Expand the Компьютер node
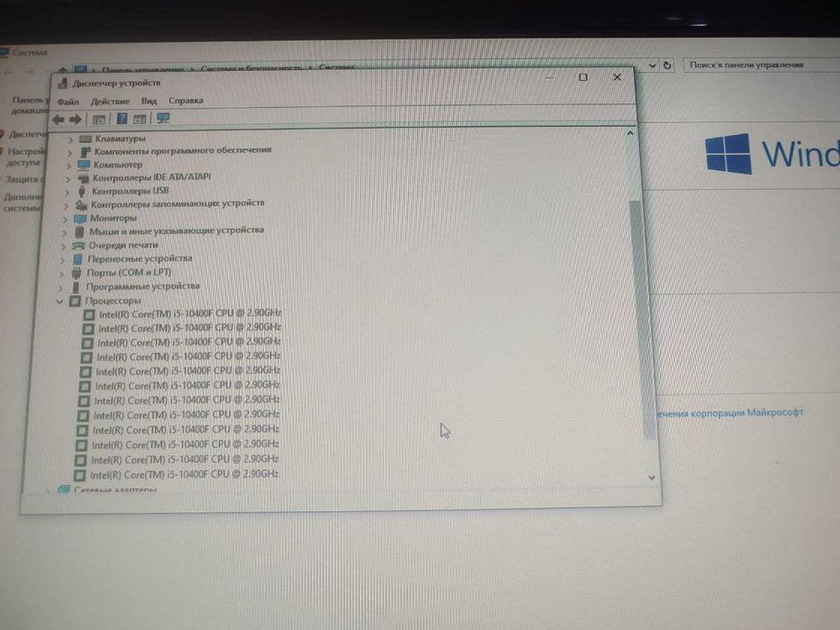The width and height of the screenshot is (840, 630). click(68, 166)
